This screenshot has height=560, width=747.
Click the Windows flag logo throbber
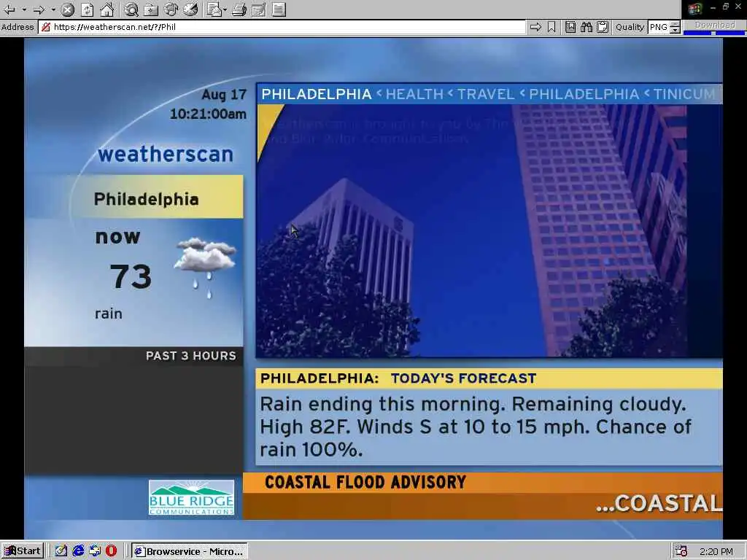tap(694, 9)
